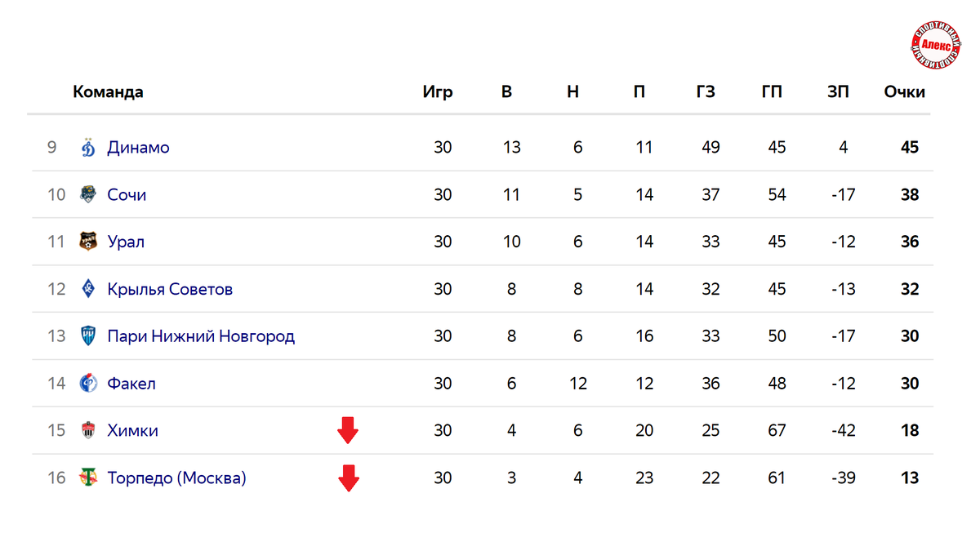Open the Динамо team link
The height and width of the screenshot is (551, 980).
point(138,148)
